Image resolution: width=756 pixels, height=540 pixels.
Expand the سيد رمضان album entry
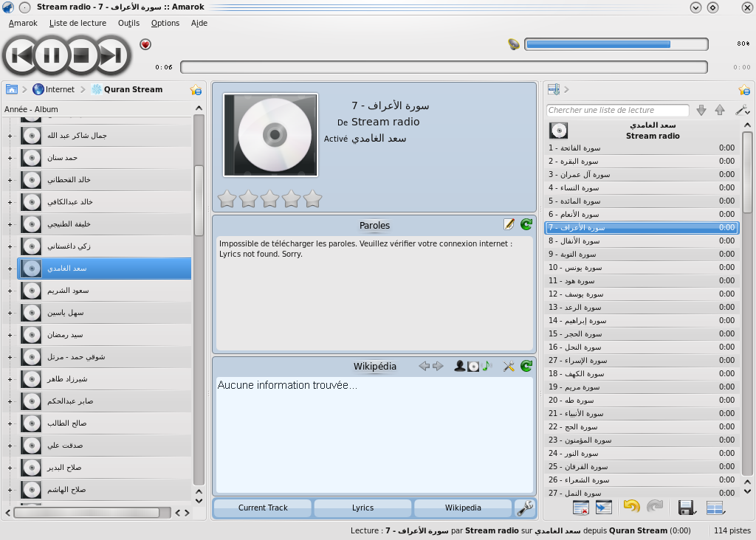click(x=10, y=335)
